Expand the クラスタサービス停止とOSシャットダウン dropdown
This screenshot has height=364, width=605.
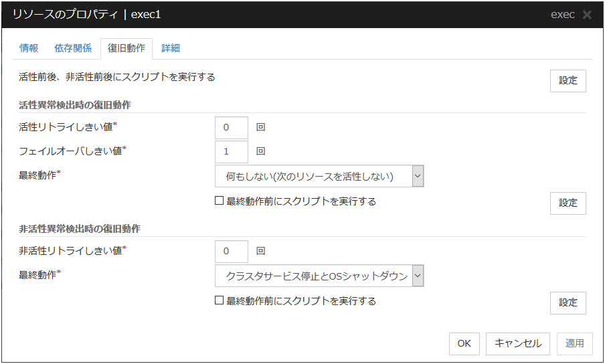tap(319, 276)
